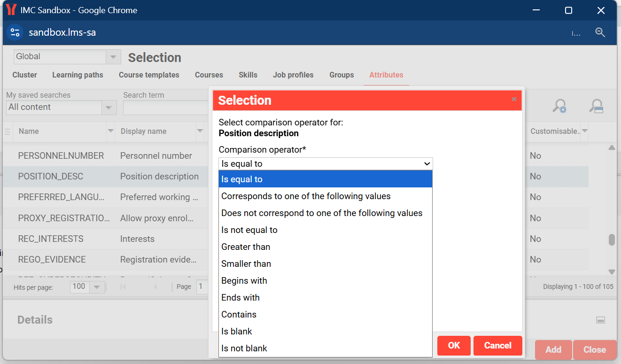Click the site settings icon in address bar
The image size is (621, 364).
coord(15,32)
